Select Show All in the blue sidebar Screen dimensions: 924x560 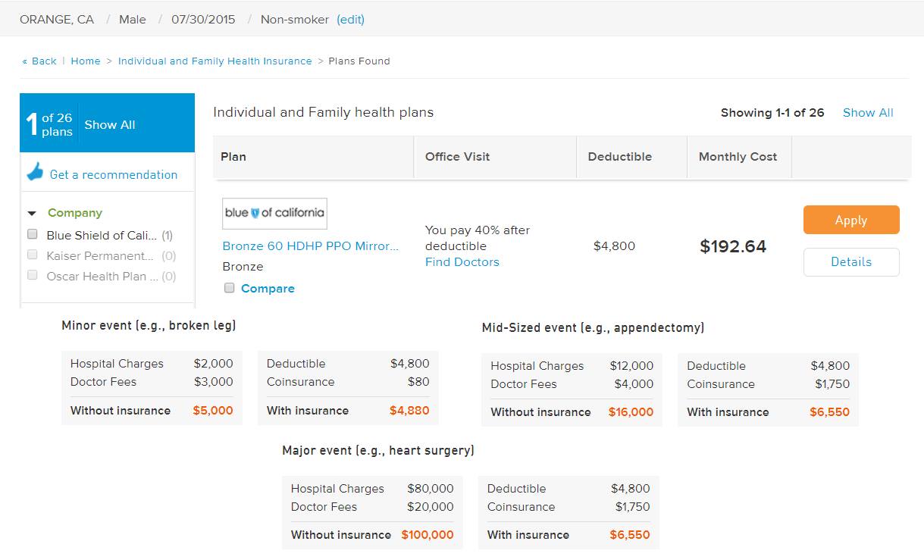(110, 125)
